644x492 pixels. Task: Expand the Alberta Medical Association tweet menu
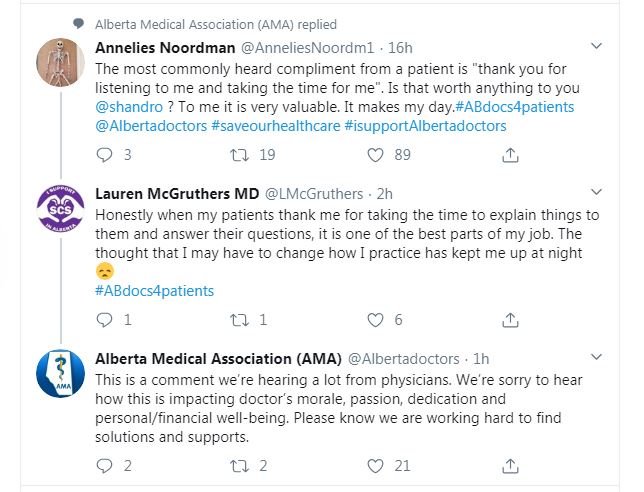[x=596, y=358]
